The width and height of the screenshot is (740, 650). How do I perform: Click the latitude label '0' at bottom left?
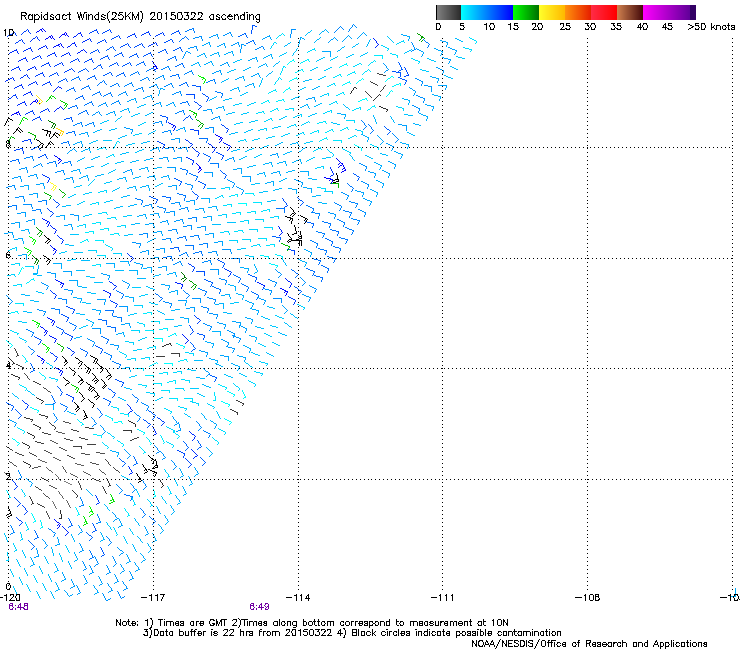pyautogui.click(x=8, y=587)
